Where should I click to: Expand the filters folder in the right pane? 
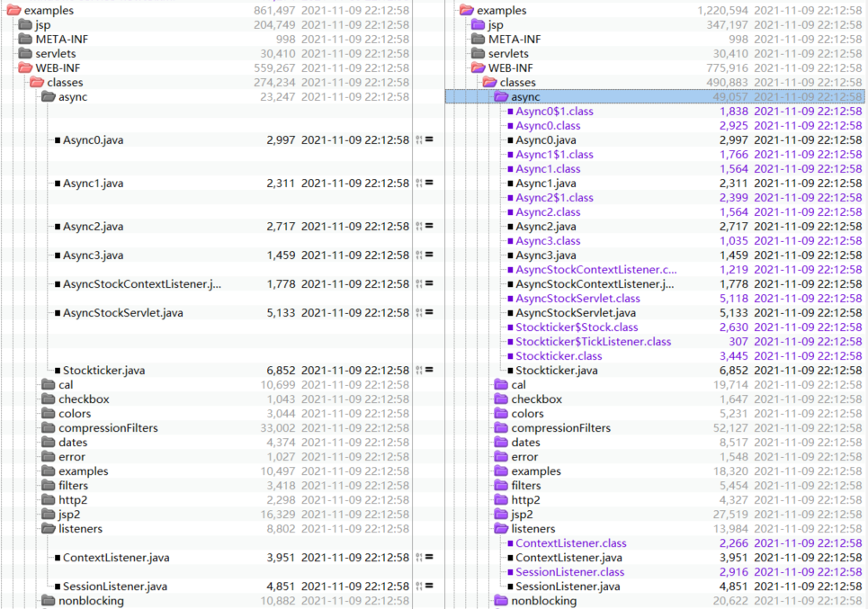click(x=502, y=486)
